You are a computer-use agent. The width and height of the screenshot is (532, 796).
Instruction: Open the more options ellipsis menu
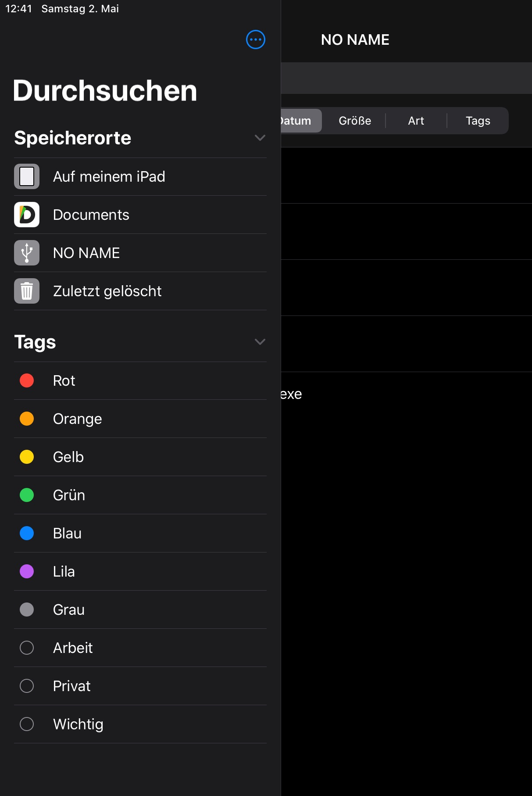256,40
